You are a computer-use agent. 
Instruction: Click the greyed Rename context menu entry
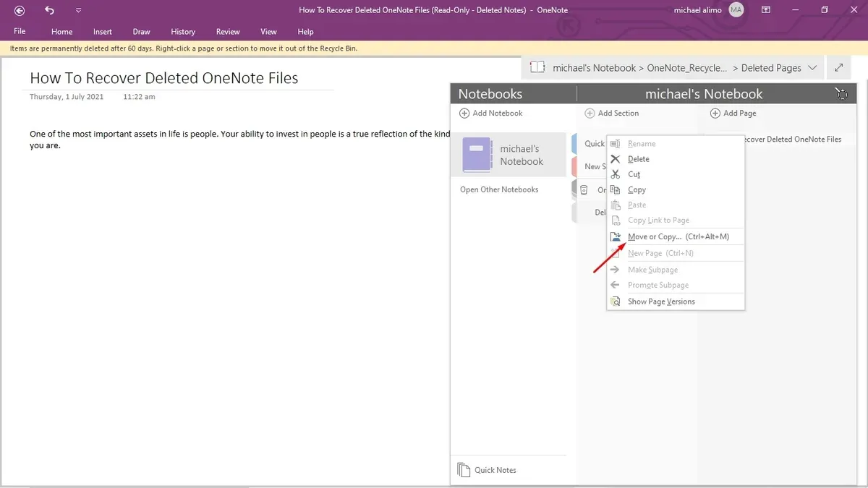(676, 144)
